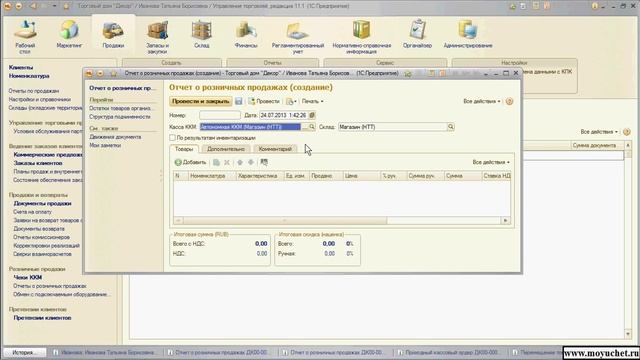The height and width of the screenshot is (360, 640).
Task: Click the Характеристика column header
Action: pos(260,176)
